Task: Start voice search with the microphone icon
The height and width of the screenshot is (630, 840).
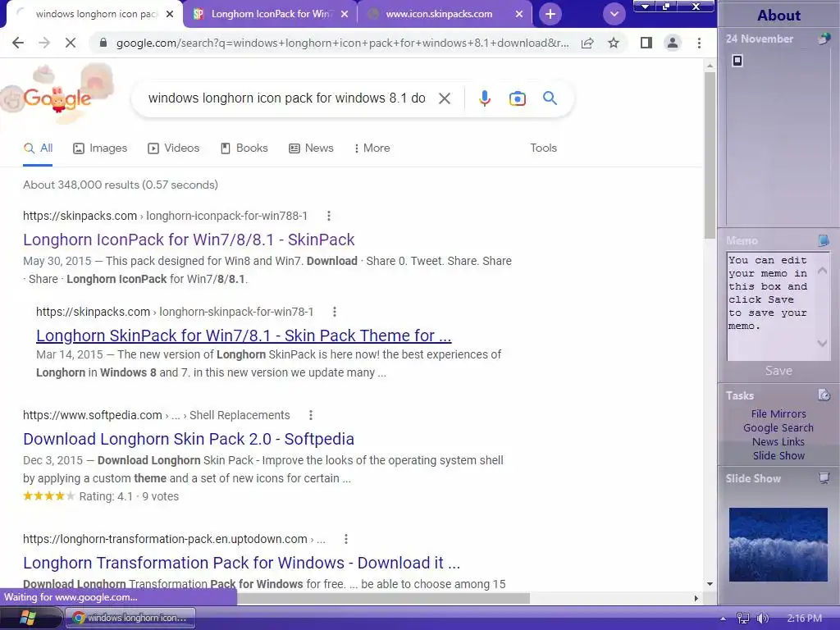Action: click(484, 98)
